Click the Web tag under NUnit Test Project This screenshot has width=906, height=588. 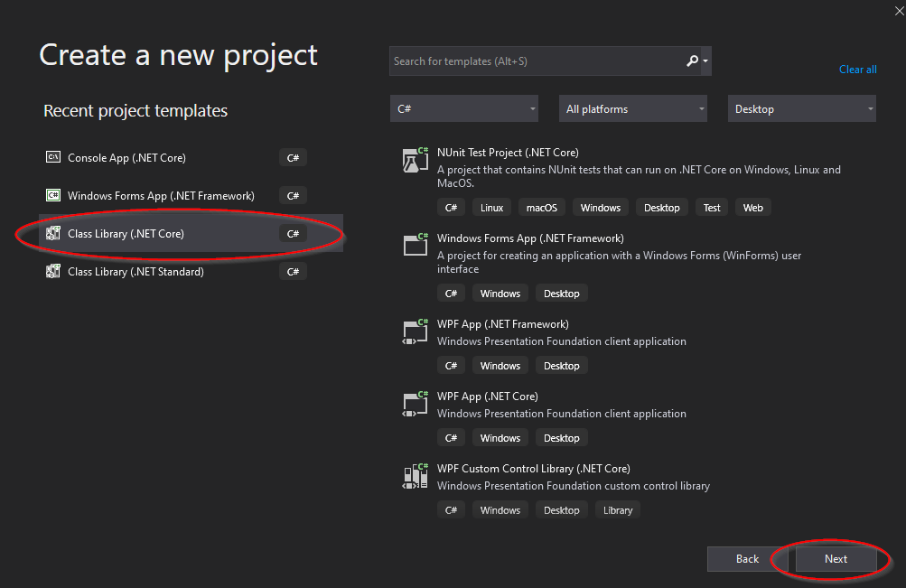pos(752,208)
